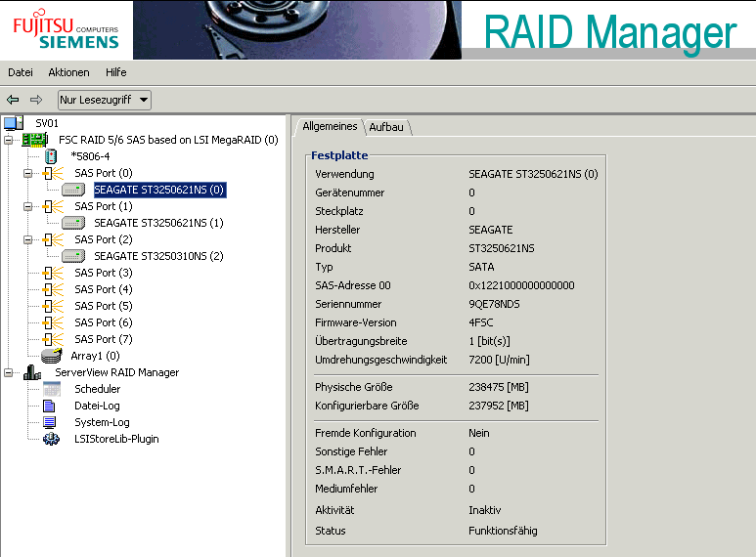Collapse the SAS Port (2) node
Screen dimensions: 756x557
tap(28, 239)
